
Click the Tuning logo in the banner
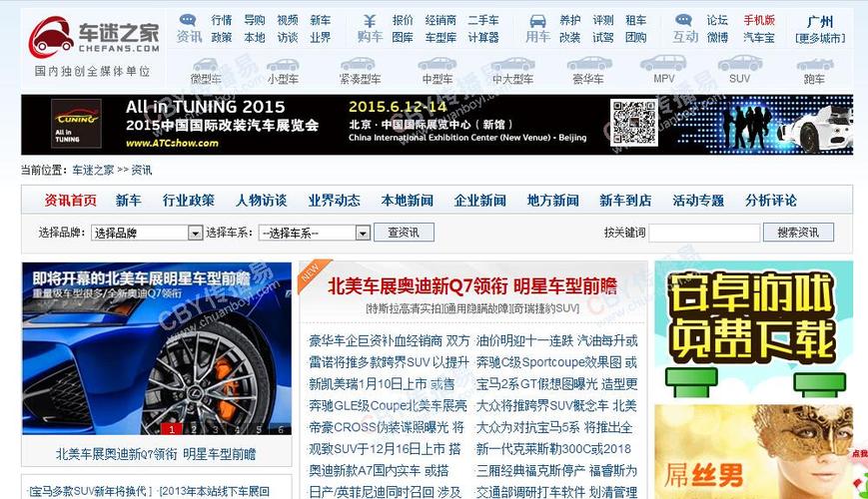coord(76,124)
